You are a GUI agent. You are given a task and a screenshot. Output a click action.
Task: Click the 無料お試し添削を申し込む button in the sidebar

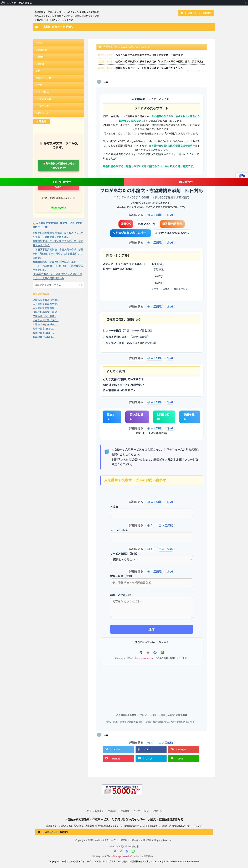pyautogui.click(x=58, y=165)
